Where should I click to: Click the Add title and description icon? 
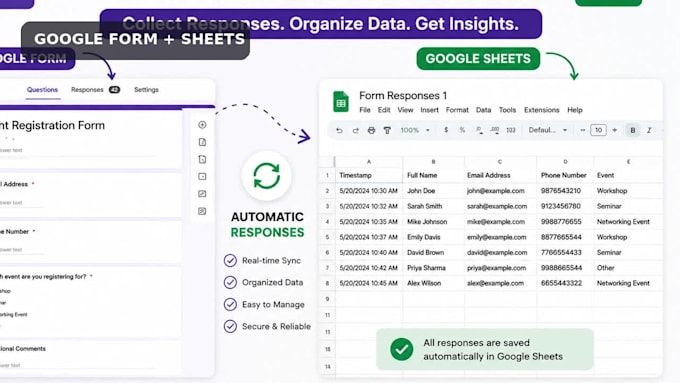coord(202,160)
